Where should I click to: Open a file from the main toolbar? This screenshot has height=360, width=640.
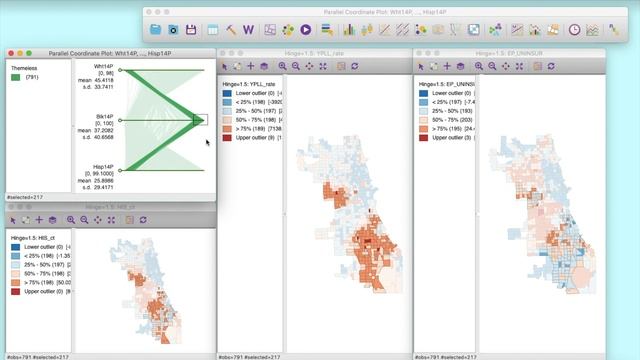156,29
